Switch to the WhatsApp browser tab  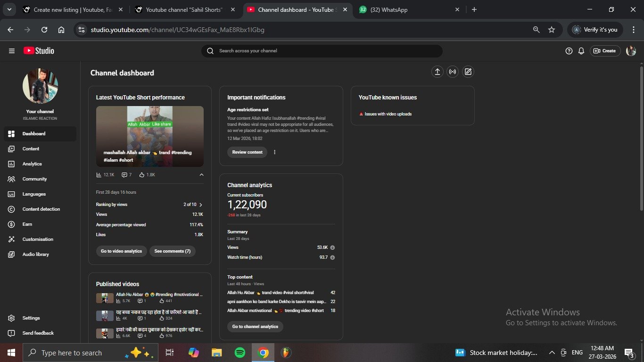click(x=405, y=10)
